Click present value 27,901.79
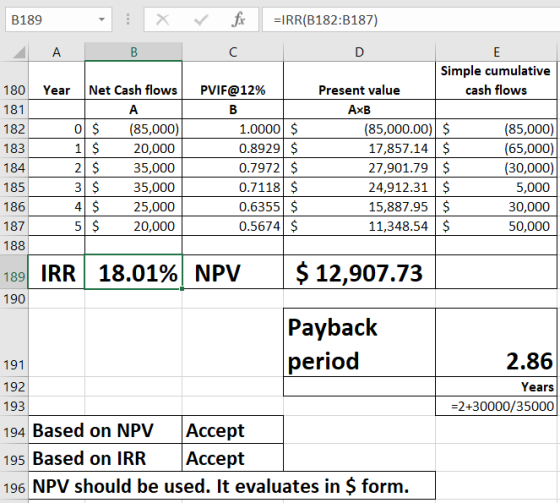 [359, 168]
